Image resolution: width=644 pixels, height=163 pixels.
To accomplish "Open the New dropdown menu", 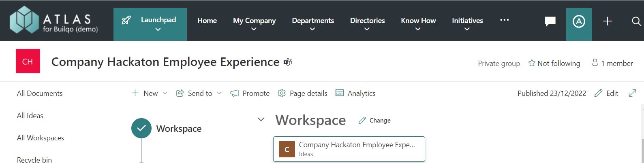I will 150,93.
